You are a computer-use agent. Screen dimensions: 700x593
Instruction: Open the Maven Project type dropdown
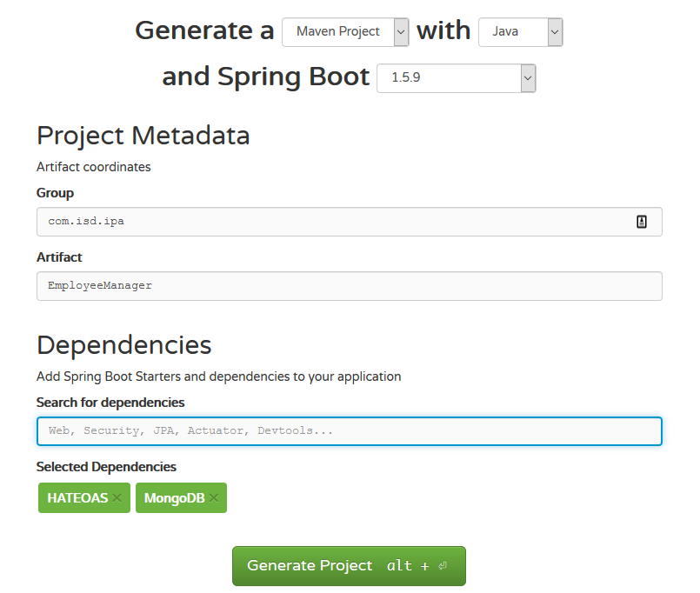345,32
